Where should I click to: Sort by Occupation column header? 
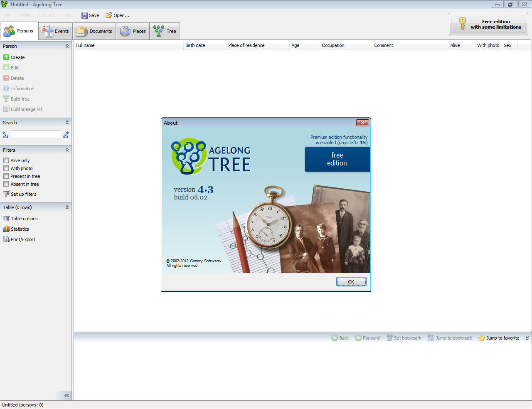[346, 45]
